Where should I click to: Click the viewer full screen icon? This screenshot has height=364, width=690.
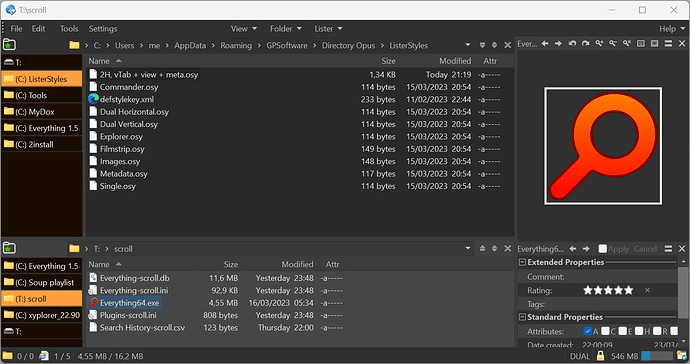click(x=654, y=44)
